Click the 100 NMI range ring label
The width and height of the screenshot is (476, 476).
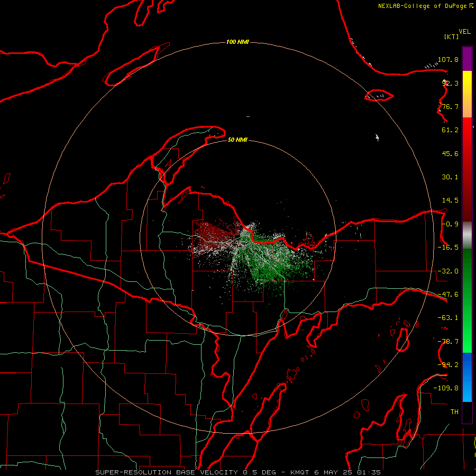tap(237, 42)
